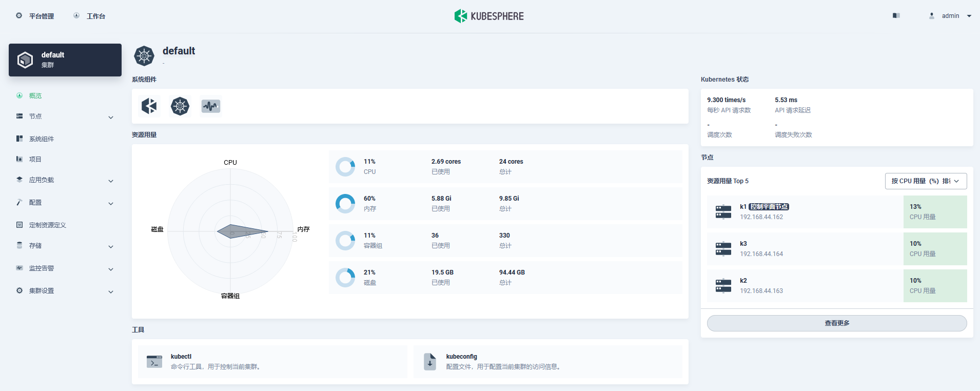980x391 pixels.
Task: Click the 5.88 Gi memory used value
Action: click(441, 199)
